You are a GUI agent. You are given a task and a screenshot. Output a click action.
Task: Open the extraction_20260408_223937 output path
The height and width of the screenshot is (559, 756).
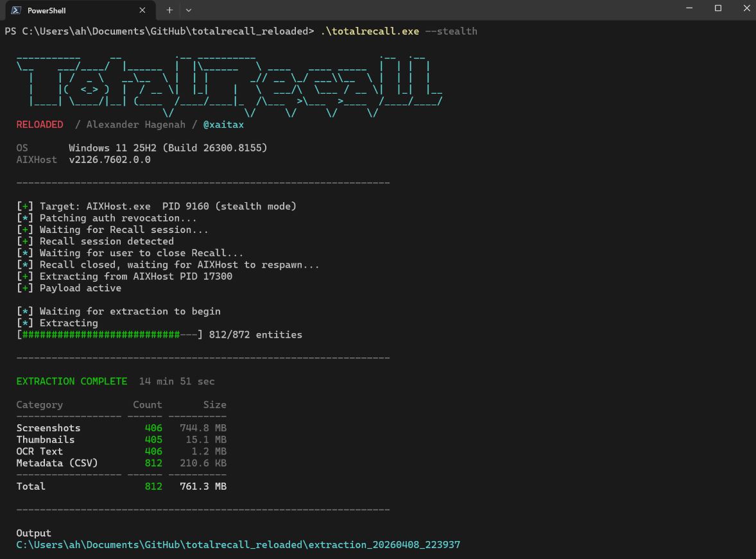238,545
